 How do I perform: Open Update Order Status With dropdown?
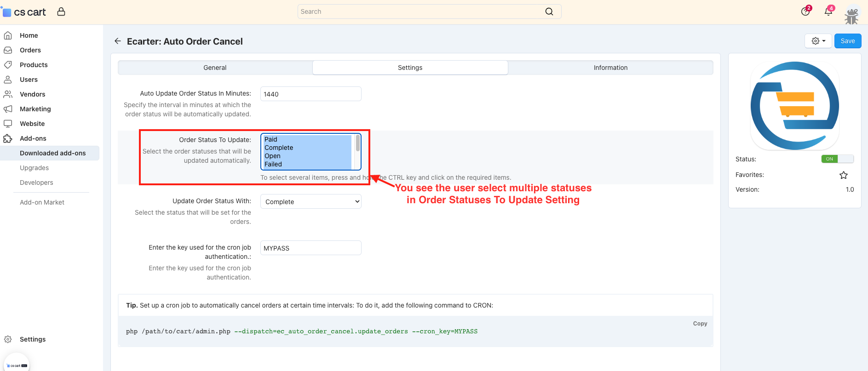[x=311, y=201]
